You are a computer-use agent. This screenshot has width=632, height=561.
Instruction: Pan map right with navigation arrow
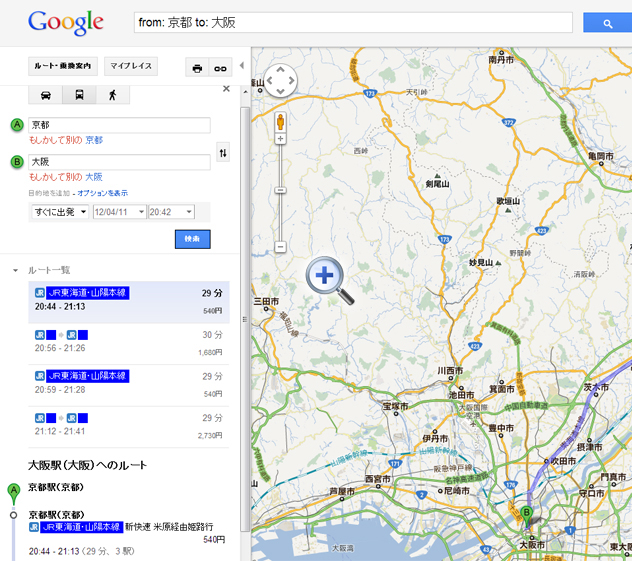coord(291,81)
